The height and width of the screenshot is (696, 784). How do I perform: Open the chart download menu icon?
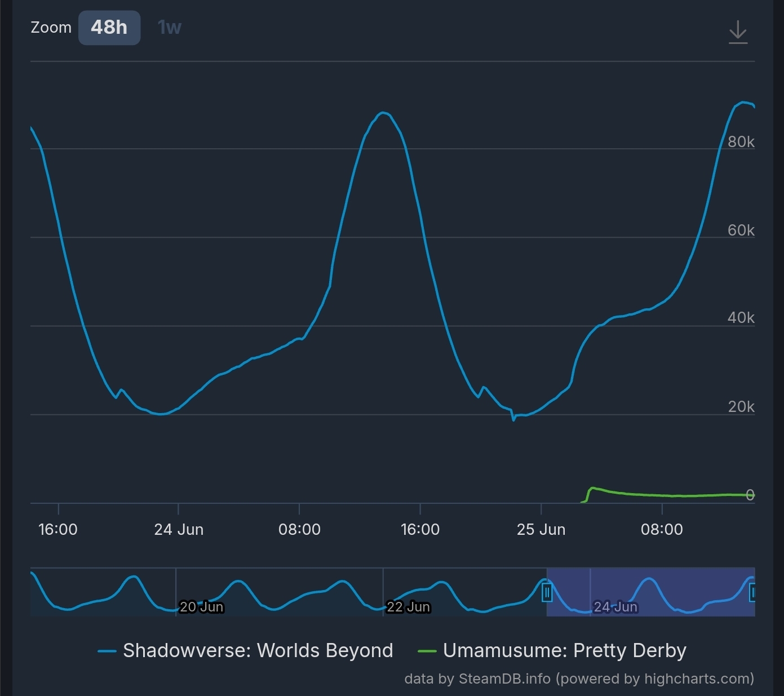pos(738,32)
